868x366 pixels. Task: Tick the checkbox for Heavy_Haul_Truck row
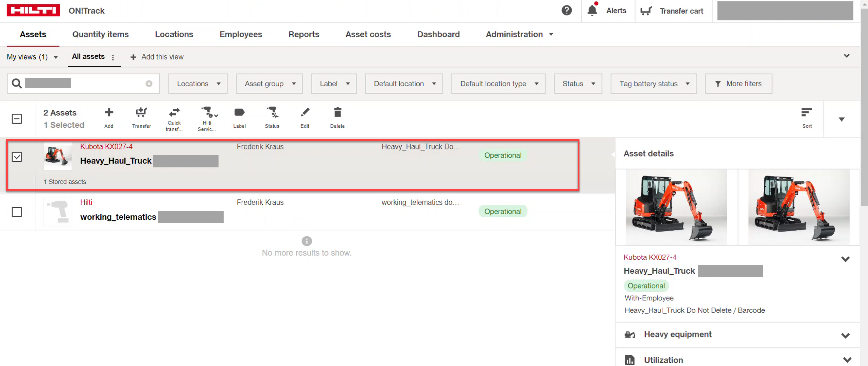pyautogui.click(x=17, y=157)
